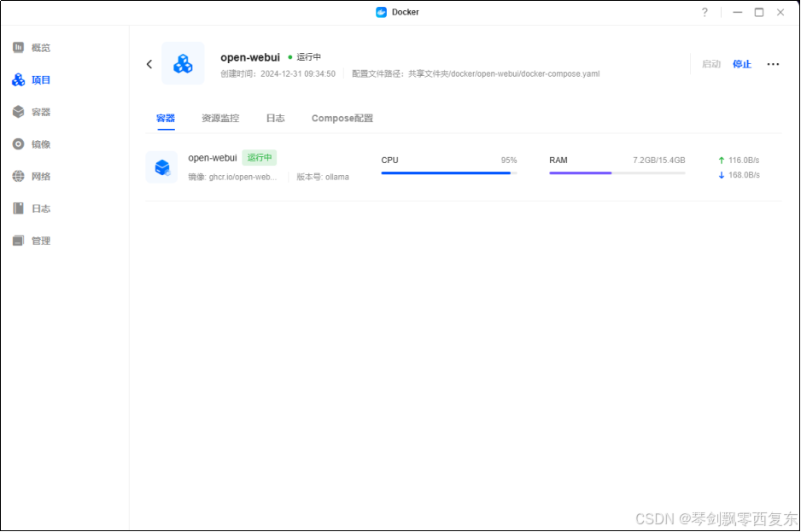801x532 pixels.
Task: Switch to the 日志 tab in project view
Action: [x=275, y=119]
